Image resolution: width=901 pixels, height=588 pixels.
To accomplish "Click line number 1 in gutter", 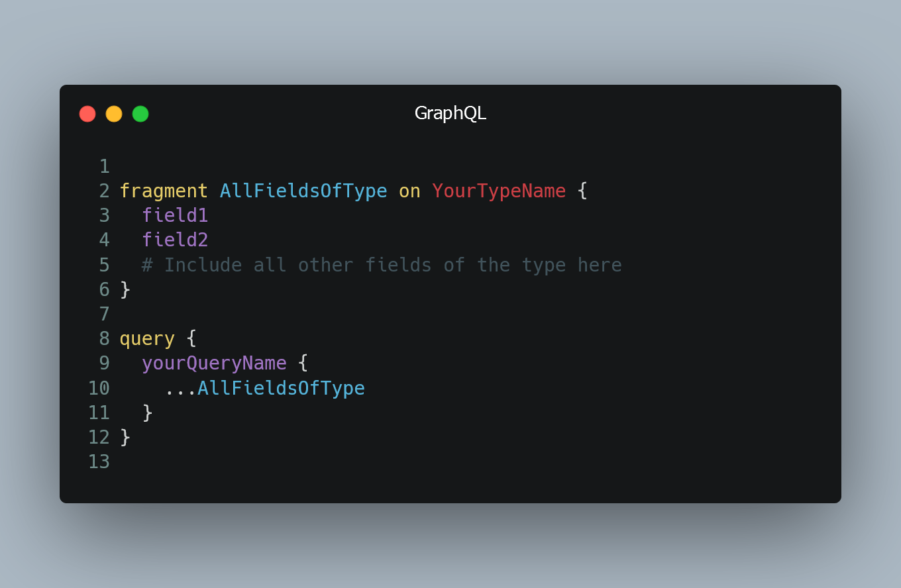I will (x=104, y=166).
